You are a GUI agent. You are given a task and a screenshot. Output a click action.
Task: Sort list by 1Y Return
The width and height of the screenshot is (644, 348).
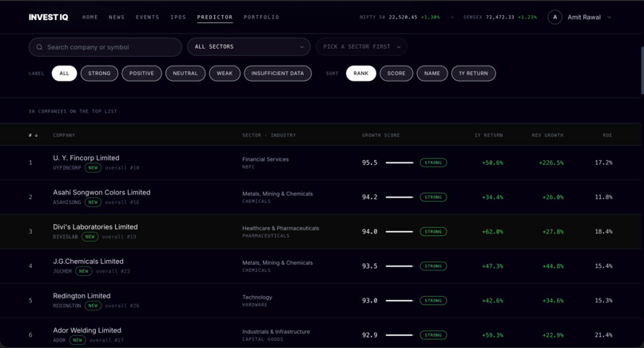point(474,74)
